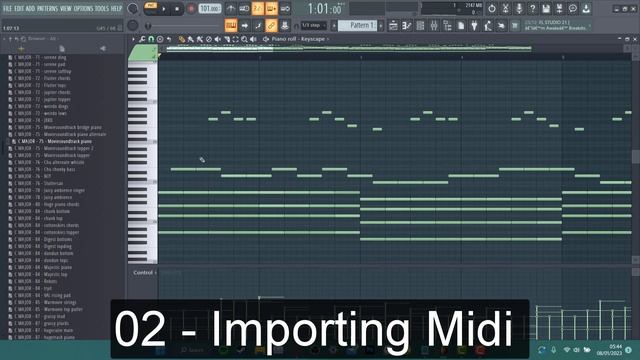
Task: Click the transport Stop button
Action: pos(177,9)
